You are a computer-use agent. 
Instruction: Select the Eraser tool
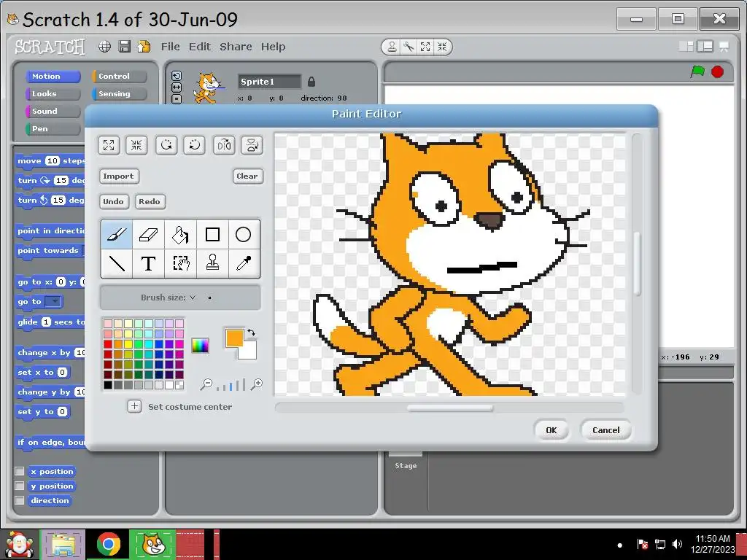(148, 234)
